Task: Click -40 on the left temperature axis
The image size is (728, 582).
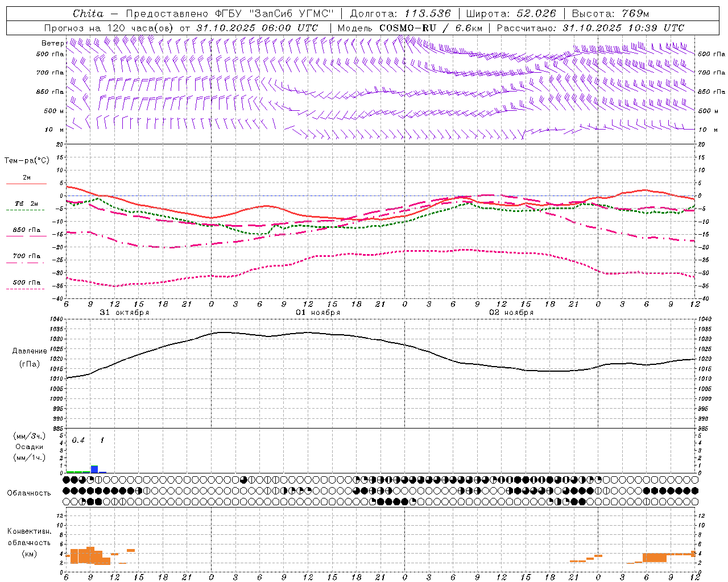Action: pyautogui.click(x=59, y=298)
